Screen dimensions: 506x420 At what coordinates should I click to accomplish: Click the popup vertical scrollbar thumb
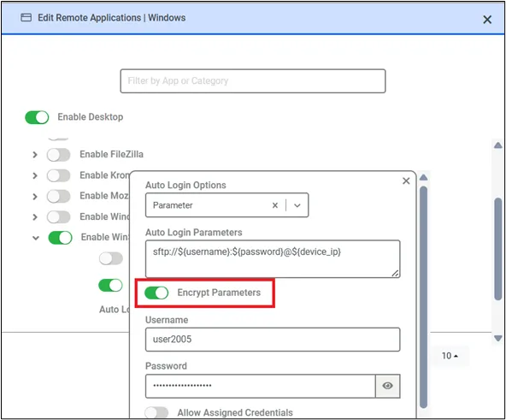424,297
